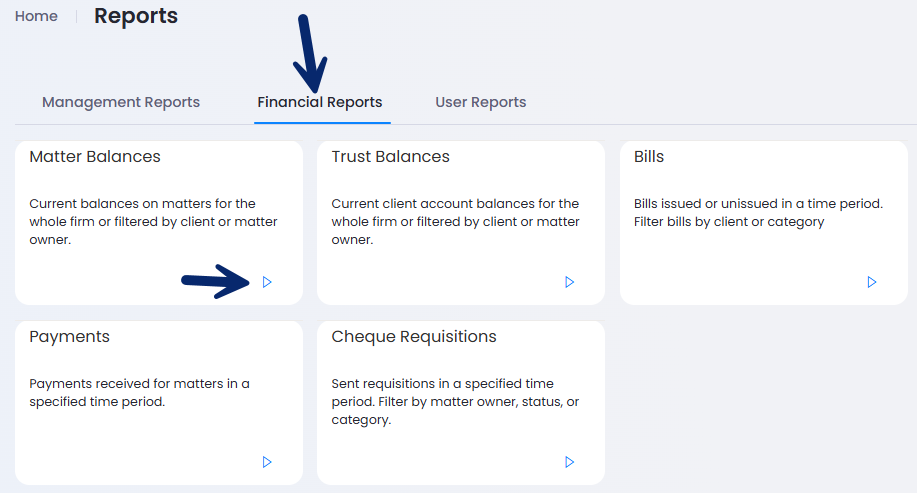Screen dimensions: 917x493
Task: Open the User Reports tab
Action: tap(481, 102)
